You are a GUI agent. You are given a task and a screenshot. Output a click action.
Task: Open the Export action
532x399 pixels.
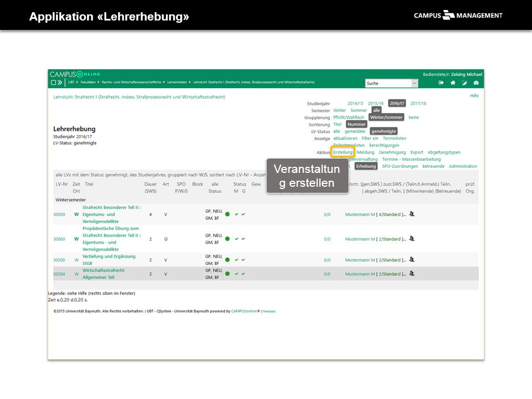tap(417, 152)
